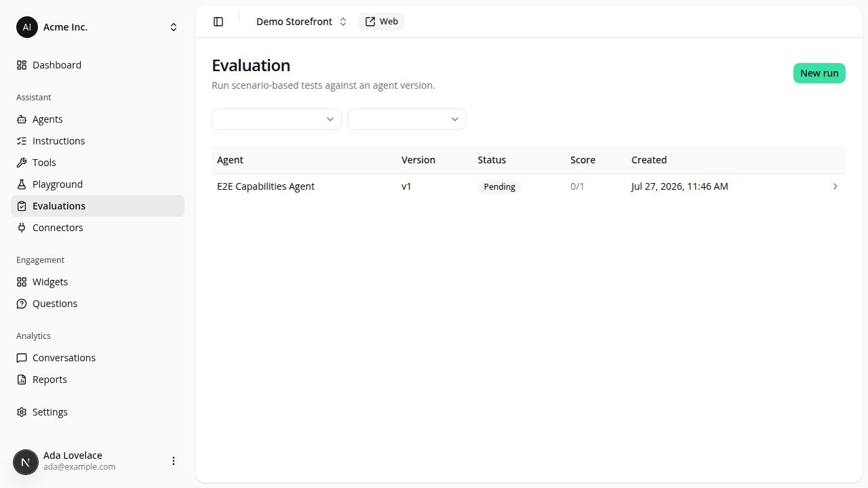The width and height of the screenshot is (868, 488).
Task: Click the Ada Lovelace avatar
Action: pos(26,462)
